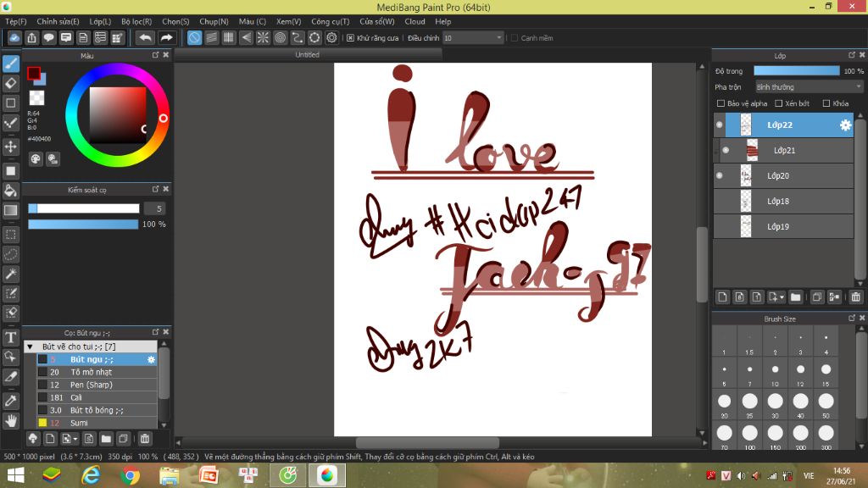Open the color palette icon in Màu panel
This screenshot has height=488, width=868.
36,159
